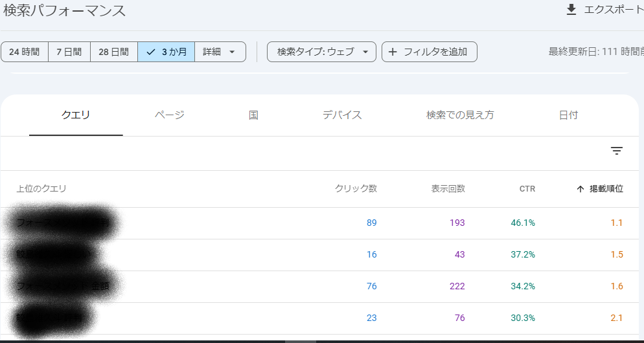Screen dimensions: 644x343
Task: Click the CTR column header
Action: (527, 189)
